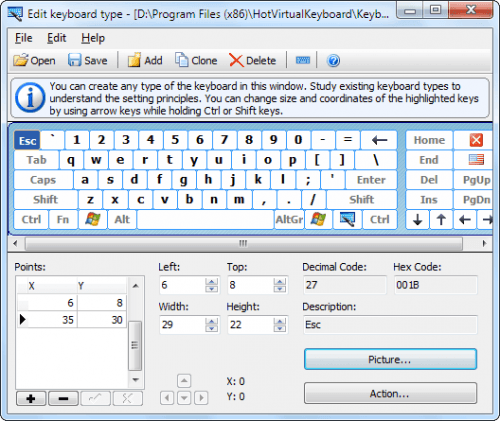Open the Edit menu

pos(56,38)
